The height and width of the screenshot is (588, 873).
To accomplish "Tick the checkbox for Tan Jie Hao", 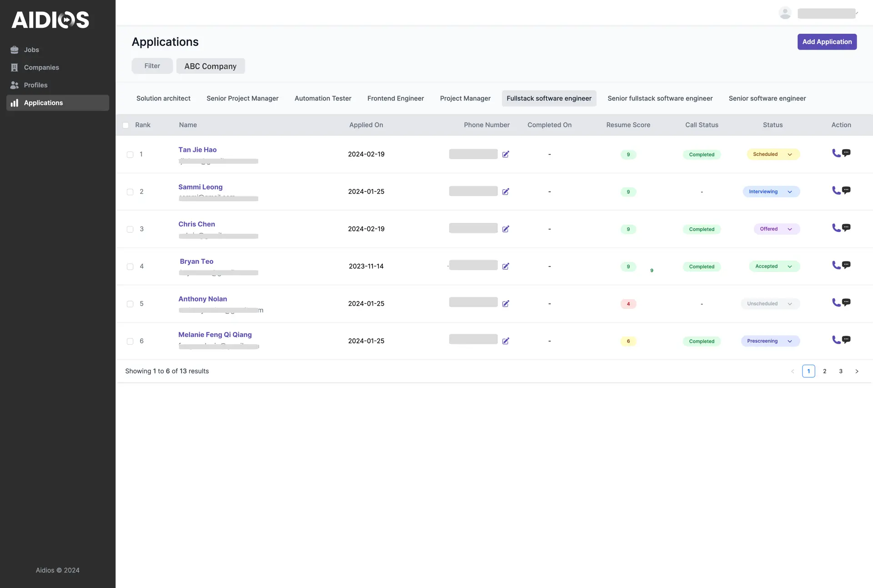I will coord(130,155).
